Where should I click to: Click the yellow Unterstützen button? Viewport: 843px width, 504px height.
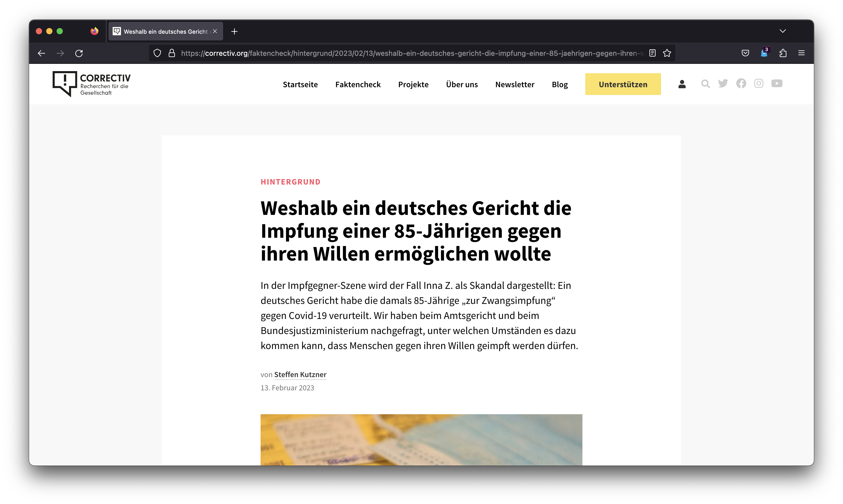point(623,84)
